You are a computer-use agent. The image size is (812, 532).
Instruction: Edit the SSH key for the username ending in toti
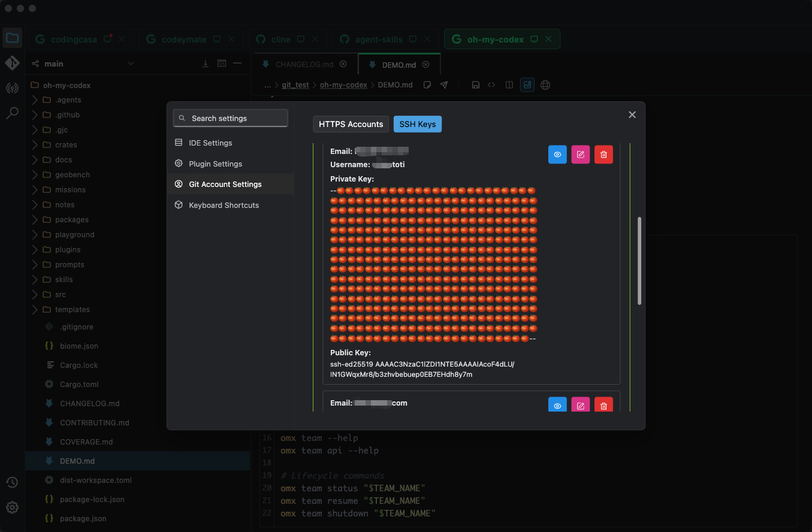tap(581, 155)
